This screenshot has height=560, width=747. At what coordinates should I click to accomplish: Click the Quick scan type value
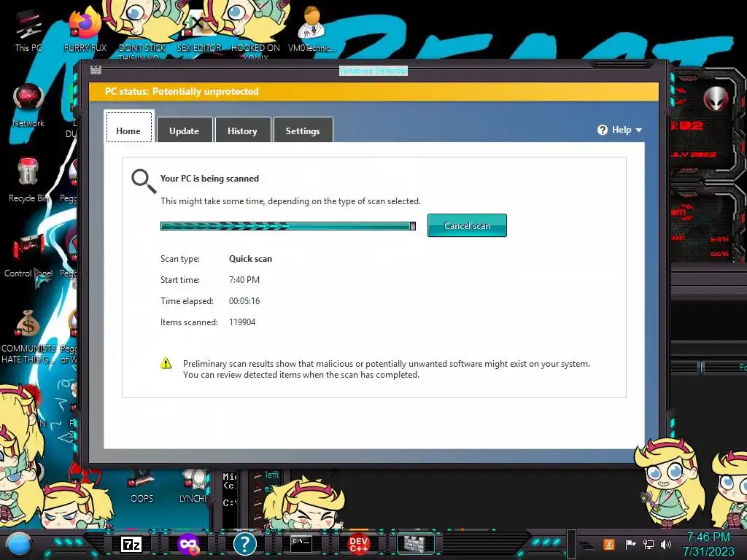pos(251,259)
